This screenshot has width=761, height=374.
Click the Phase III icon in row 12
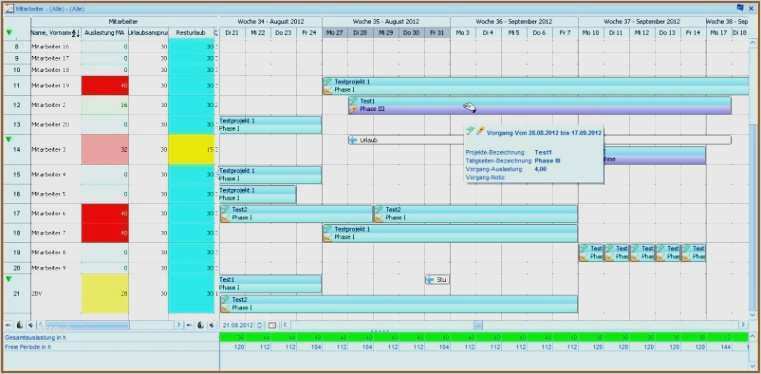coord(354,109)
